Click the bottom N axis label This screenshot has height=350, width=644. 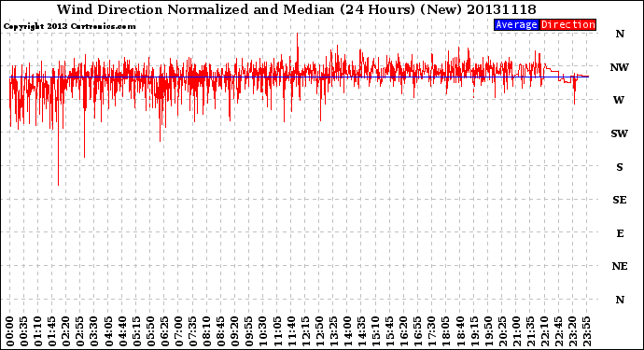click(x=620, y=300)
